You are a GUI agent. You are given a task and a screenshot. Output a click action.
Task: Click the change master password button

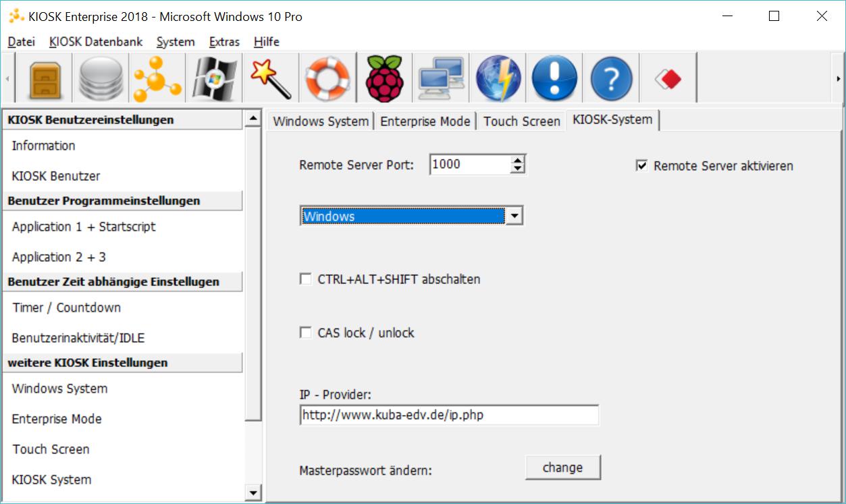pyautogui.click(x=562, y=468)
